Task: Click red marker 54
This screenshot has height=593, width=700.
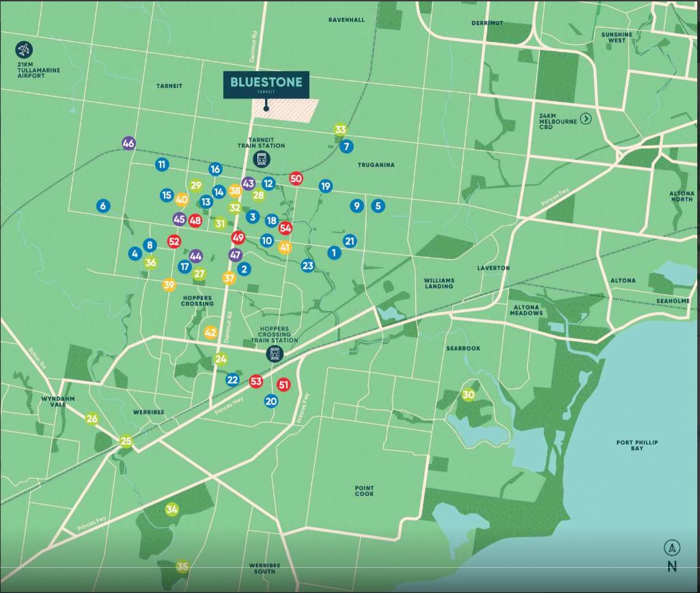Action: (285, 228)
